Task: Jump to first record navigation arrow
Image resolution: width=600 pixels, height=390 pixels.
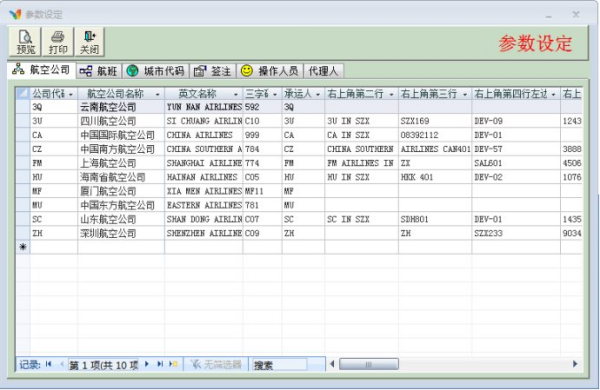Action: click(48, 364)
